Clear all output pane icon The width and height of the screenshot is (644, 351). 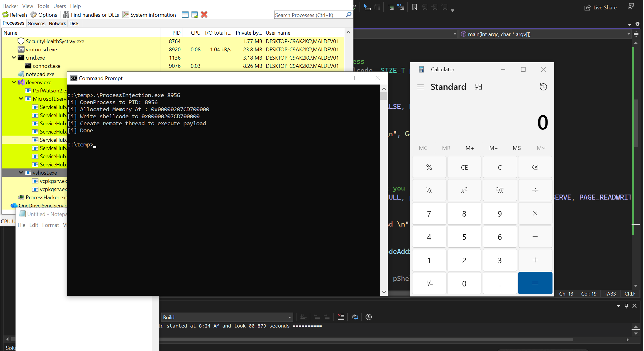[x=341, y=317]
